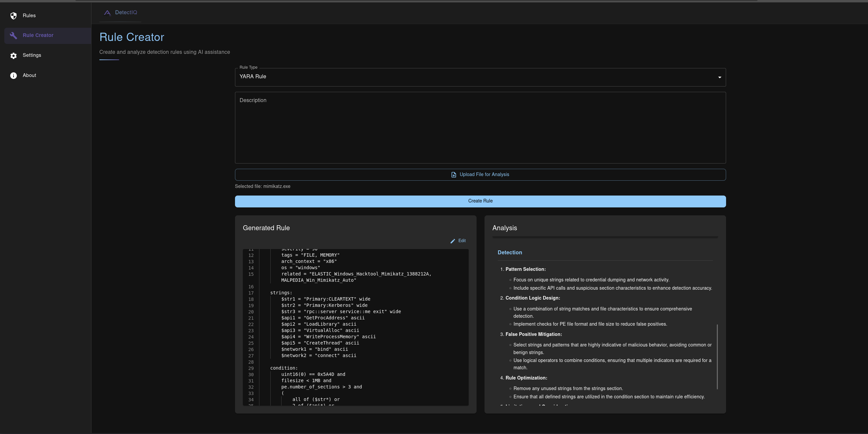Click the Edit pencil icon
This screenshot has width=868, height=434.
452,241
